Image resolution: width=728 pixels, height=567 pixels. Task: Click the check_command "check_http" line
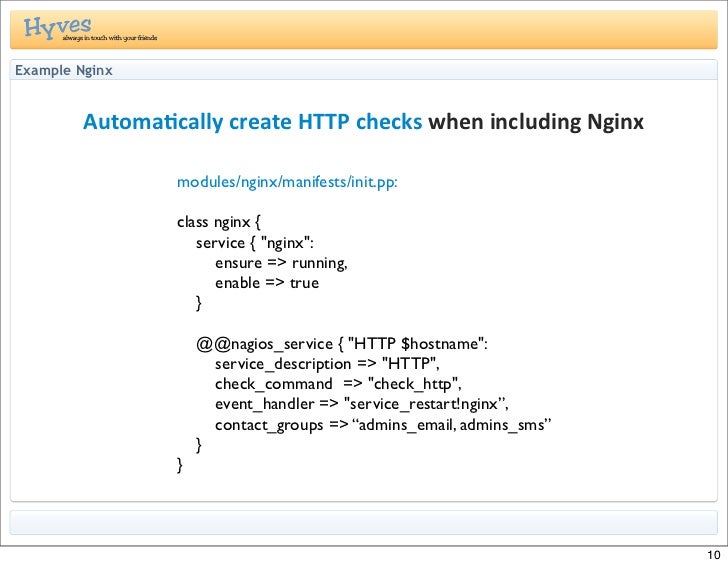(338, 384)
